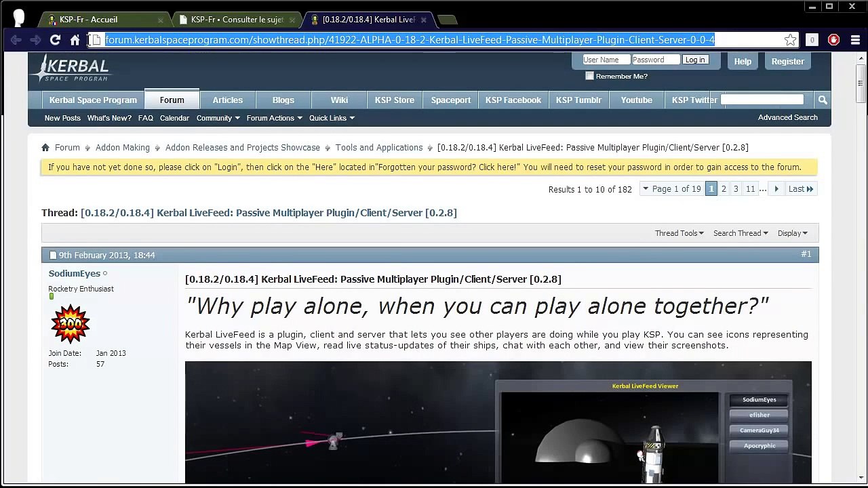Click the post status icon beside the date
Screen dimensions: 868x488
pyautogui.click(x=53, y=256)
